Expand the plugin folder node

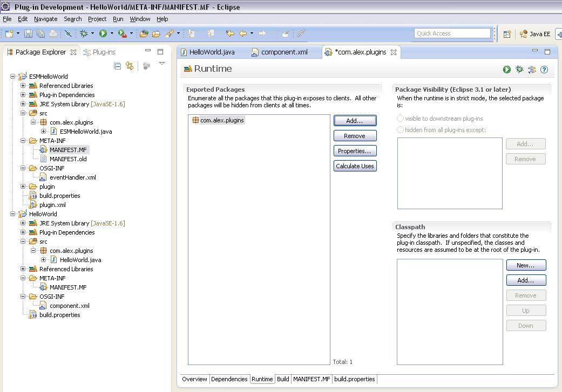[x=23, y=187]
